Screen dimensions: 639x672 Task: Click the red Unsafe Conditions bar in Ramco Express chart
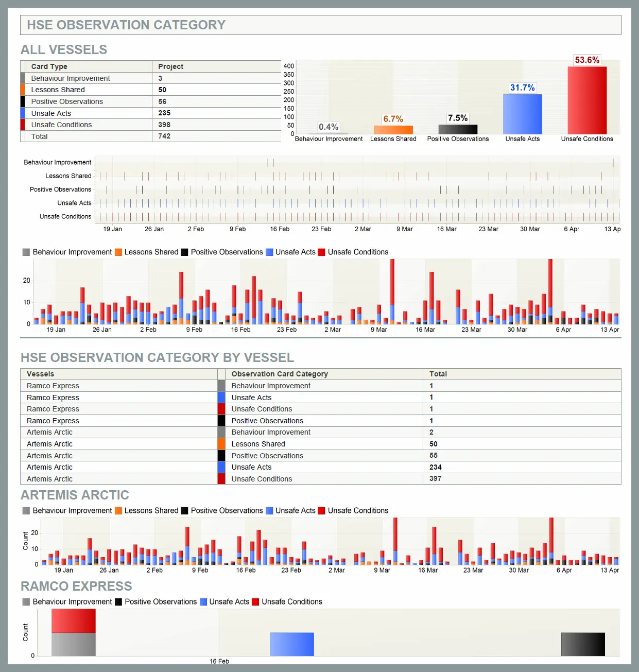pyautogui.click(x=74, y=621)
